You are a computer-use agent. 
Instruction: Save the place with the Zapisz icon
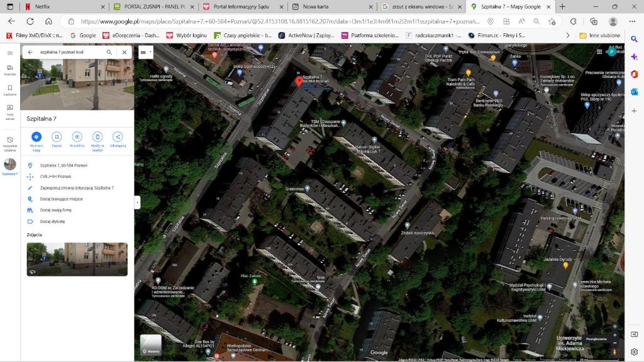(x=57, y=136)
